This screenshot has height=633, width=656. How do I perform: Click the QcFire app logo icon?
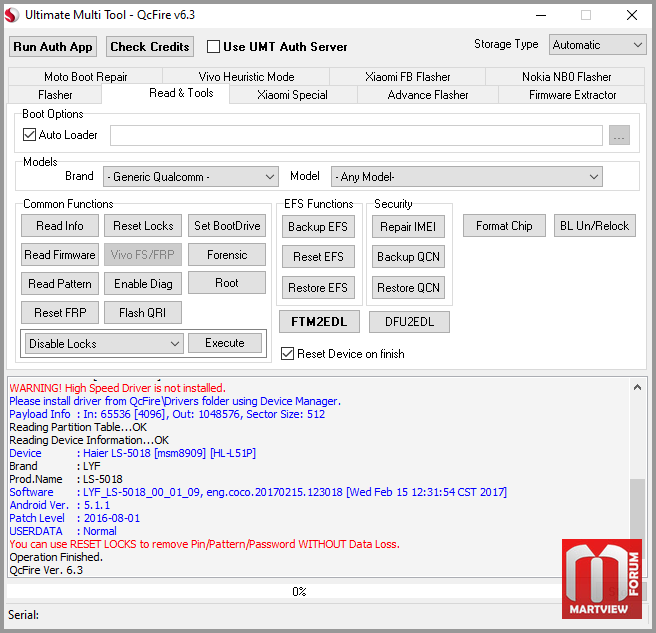[x=12, y=15]
